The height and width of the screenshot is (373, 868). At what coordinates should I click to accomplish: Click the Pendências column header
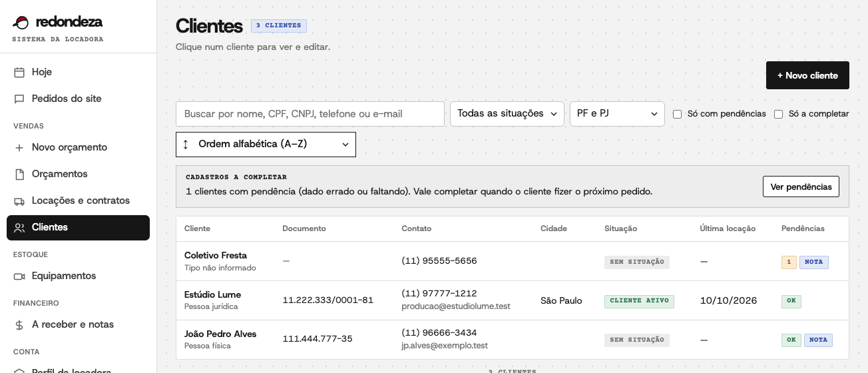[x=803, y=228]
